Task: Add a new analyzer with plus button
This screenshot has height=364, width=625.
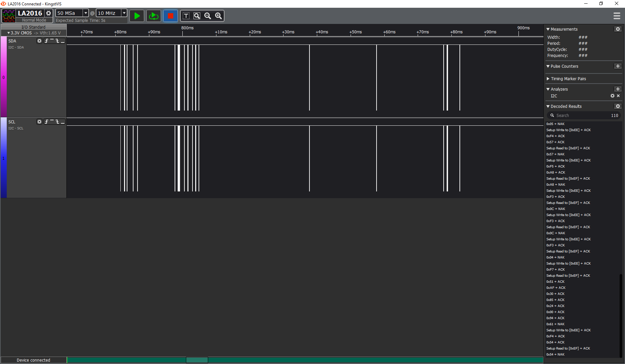Action: (x=618, y=89)
